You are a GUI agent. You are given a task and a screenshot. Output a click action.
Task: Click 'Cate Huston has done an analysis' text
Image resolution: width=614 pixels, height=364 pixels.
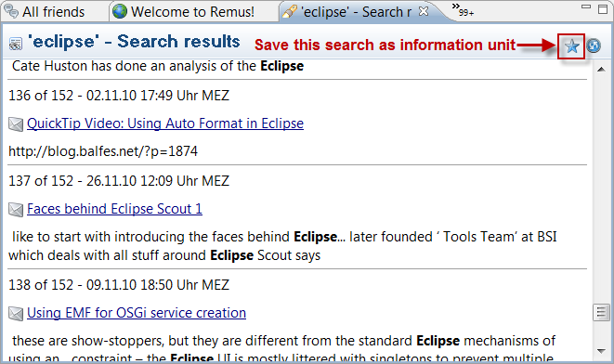(x=158, y=66)
